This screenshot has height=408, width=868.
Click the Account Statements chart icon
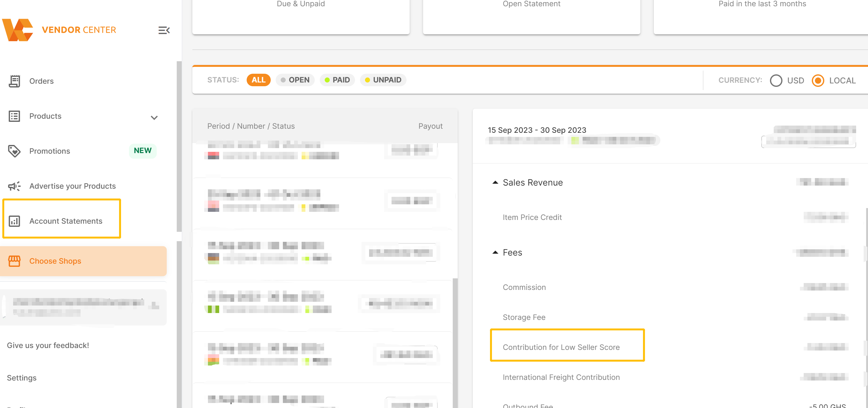[14, 221]
